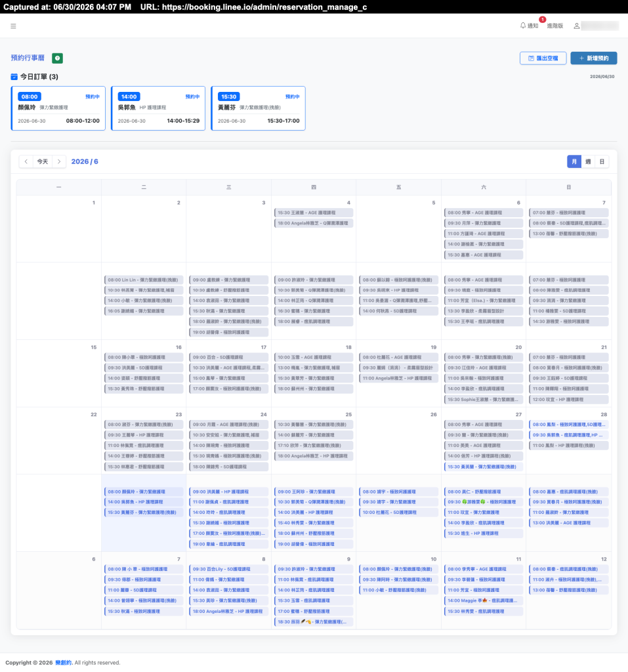The image size is (628, 672).
Task: Open 14:00 吳郭魚 today order card
Action: pos(158,108)
